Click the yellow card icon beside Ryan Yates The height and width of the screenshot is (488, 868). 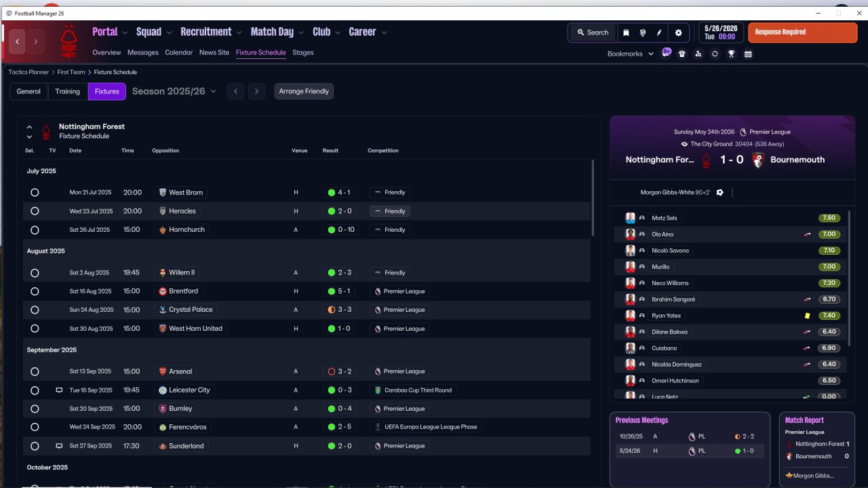pyautogui.click(x=808, y=316)
